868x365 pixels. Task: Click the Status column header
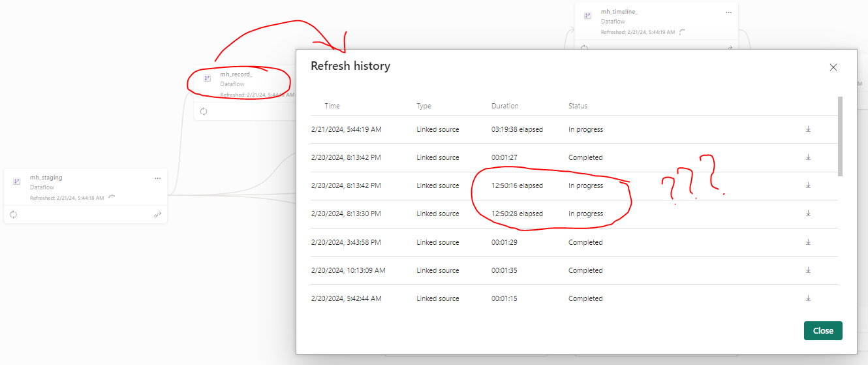pos(578,106)
